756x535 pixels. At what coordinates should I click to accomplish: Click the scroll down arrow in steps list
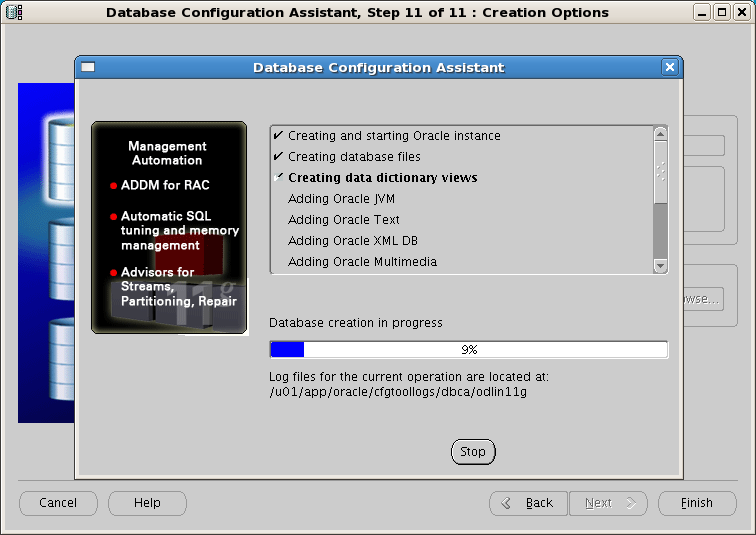click(660, 266)
